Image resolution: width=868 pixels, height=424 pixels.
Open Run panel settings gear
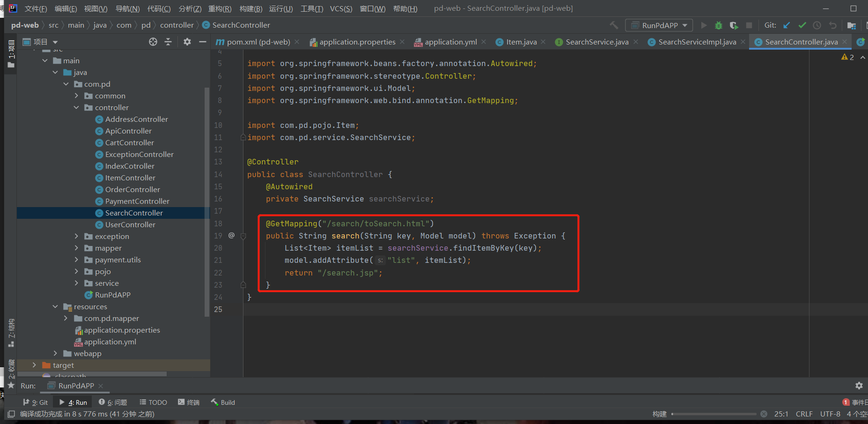859,386
